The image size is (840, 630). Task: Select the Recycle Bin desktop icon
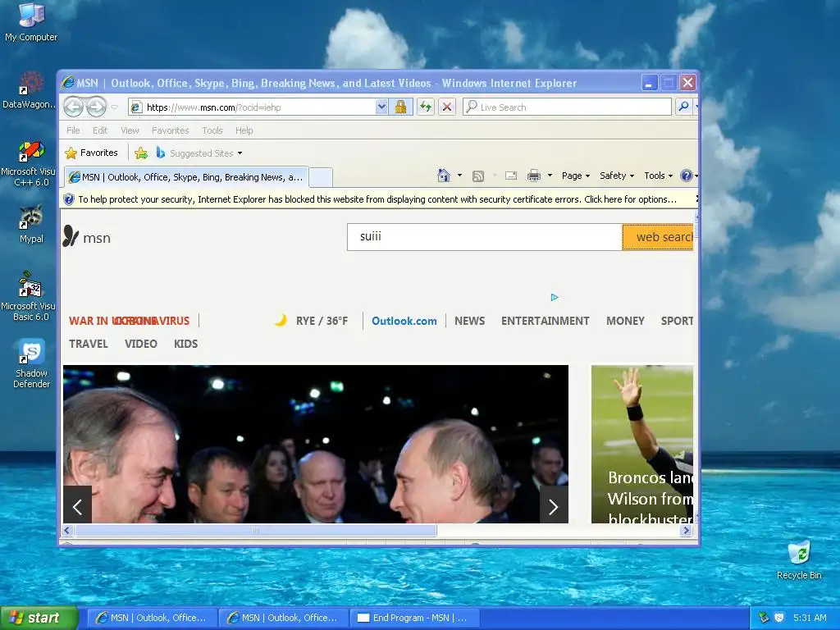(x=799, y=560)
